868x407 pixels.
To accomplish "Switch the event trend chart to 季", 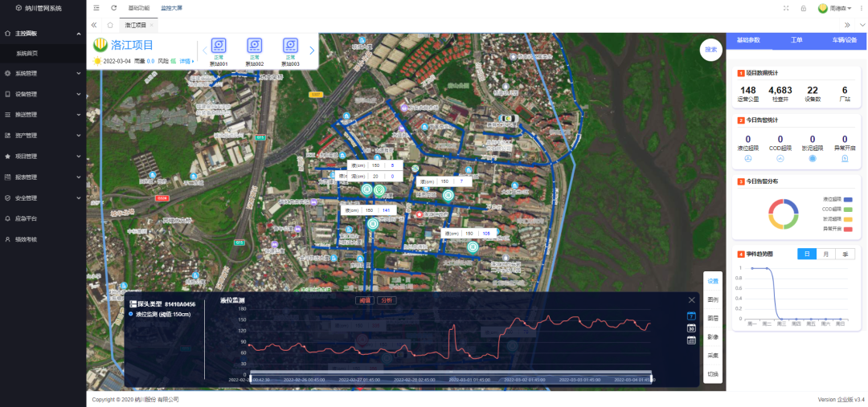I will coord(845,254).
